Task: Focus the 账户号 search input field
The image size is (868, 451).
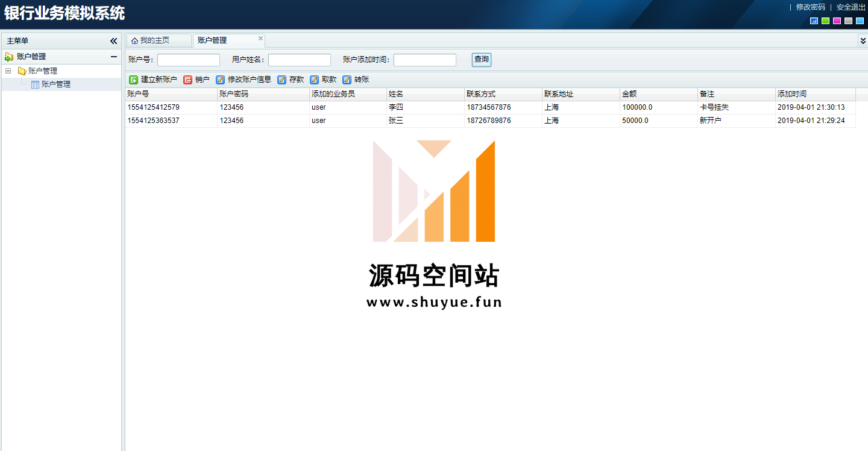Action: coord(189,60)
